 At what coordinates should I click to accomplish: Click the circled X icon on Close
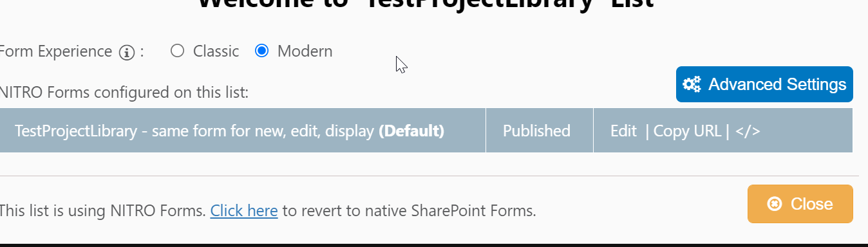775,204
